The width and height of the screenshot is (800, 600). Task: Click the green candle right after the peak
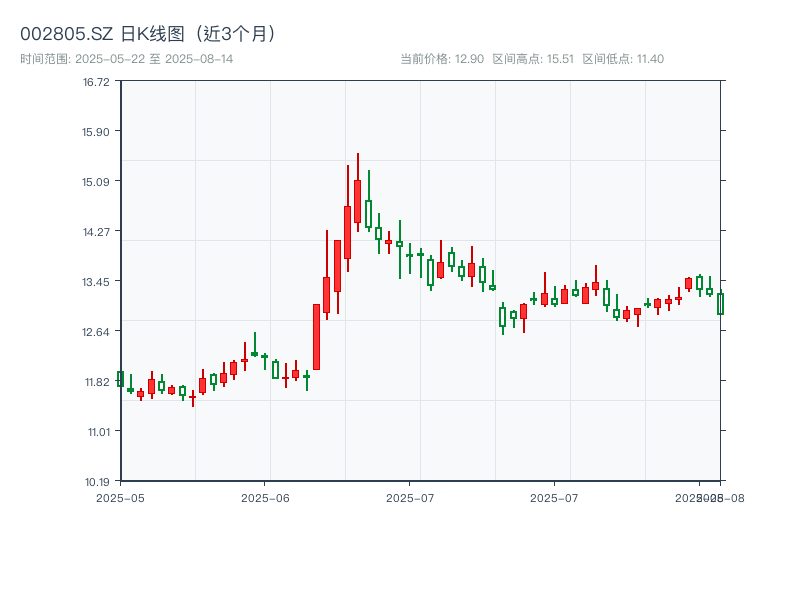click(368, 213)
